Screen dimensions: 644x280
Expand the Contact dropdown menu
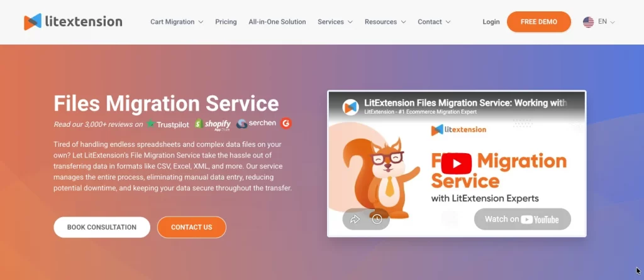point(434,22)
